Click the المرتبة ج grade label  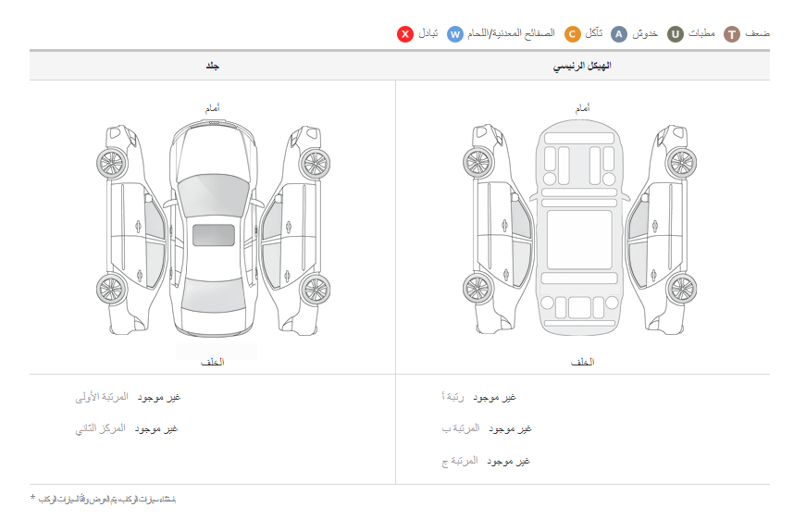point(460,460)
